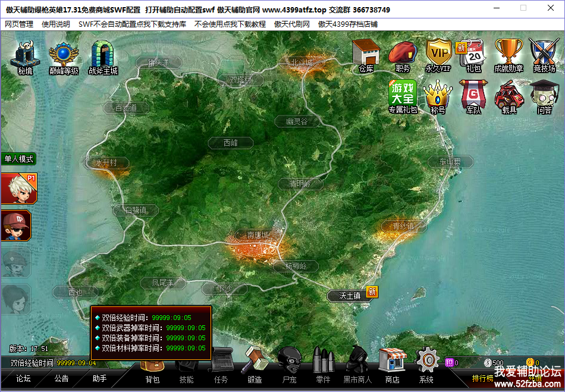
Task: Open the 网页管理 menu
Action: (x=19, y=24)
